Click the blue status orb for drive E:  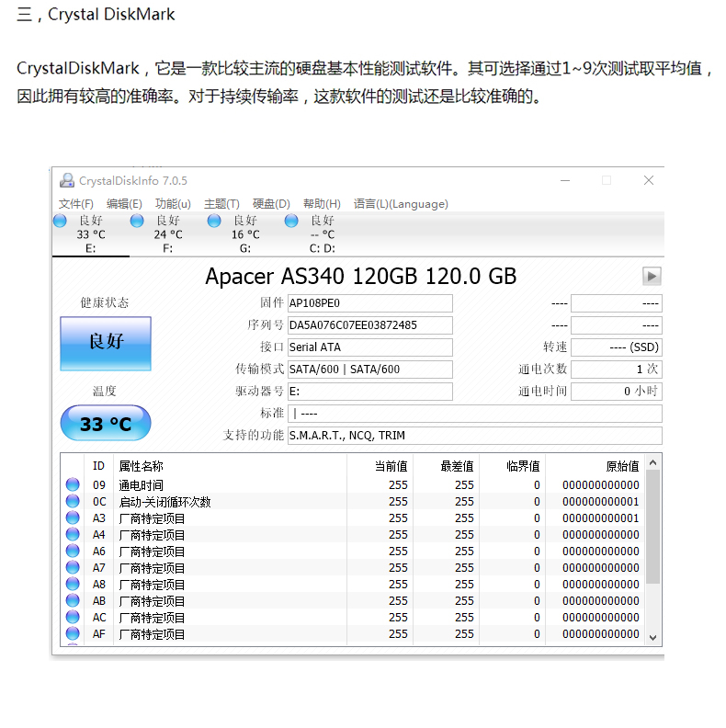tap(60, 221)
